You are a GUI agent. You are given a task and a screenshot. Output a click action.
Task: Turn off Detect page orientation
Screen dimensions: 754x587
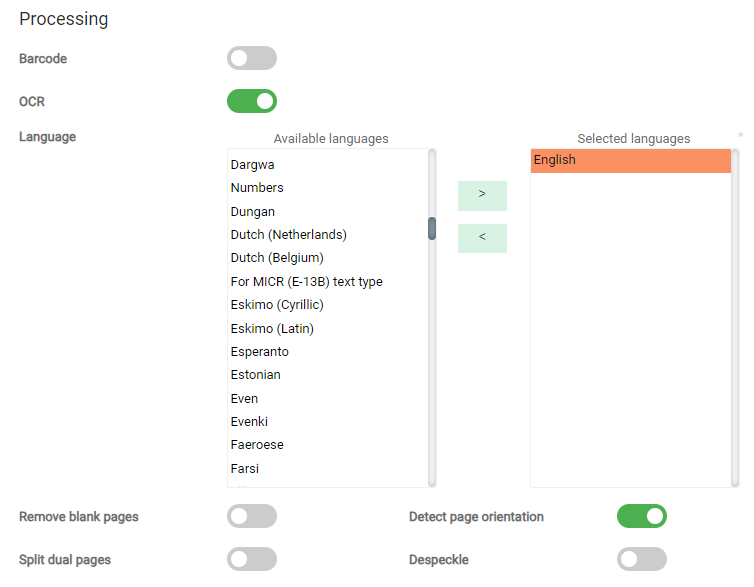[641, 516]
